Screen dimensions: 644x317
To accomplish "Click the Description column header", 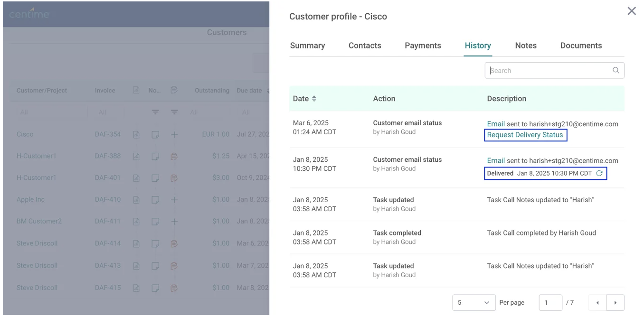I will (x=507, y=99).
